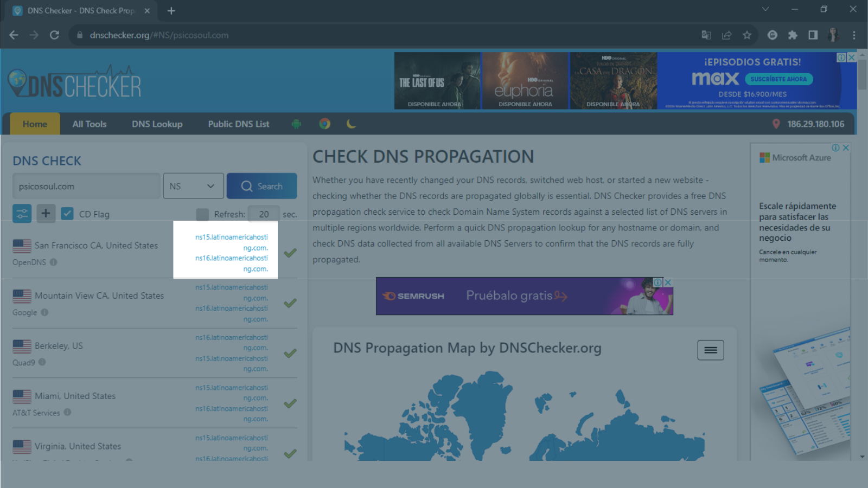Edit the refresh seconds field
Image resolution: width=868 pixels, height=488 pixels.
click(264, 214)
